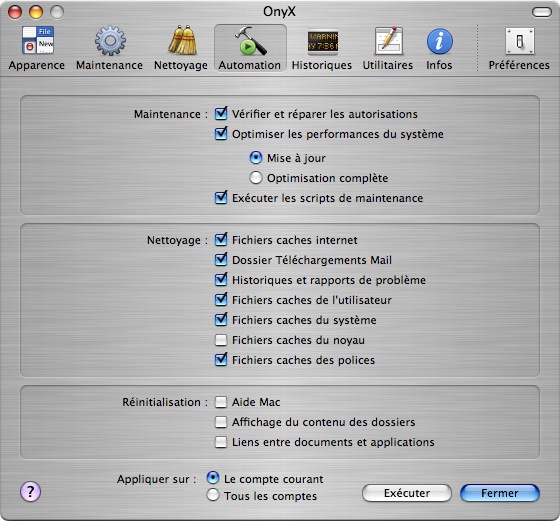
Task: Uncheck Dossier Téléchargements Mail
Action: click(x=221, y=260)
